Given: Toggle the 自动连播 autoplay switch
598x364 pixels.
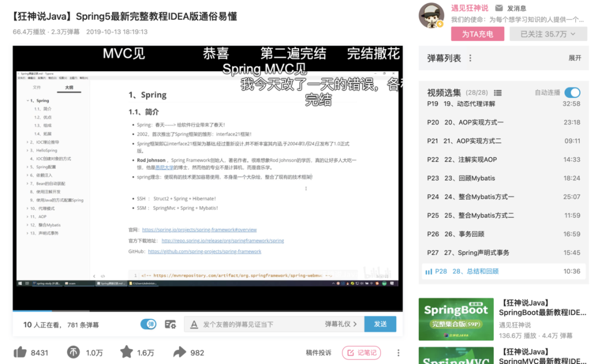Looking at the screenshot, I should coord(573,92).
